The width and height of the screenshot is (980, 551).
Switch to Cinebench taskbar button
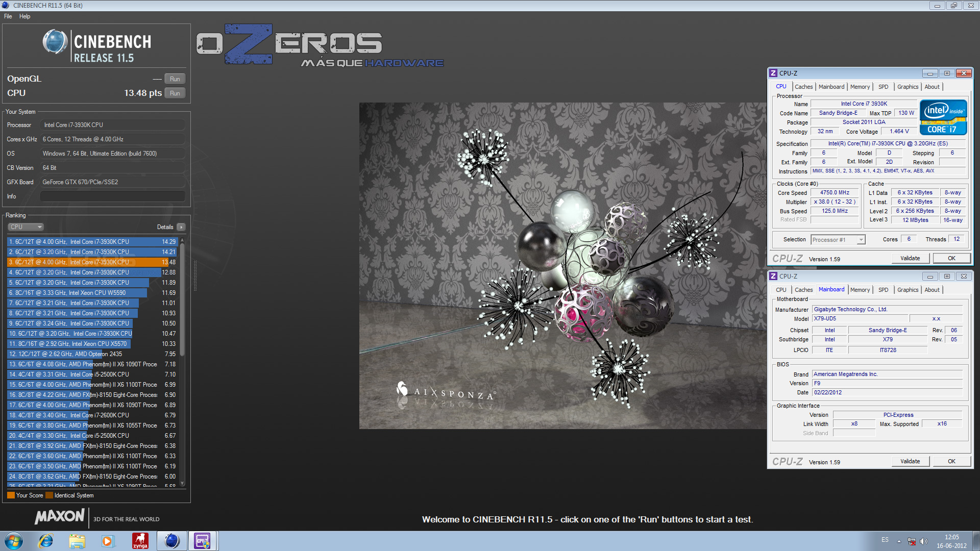(x=171, y=541)
